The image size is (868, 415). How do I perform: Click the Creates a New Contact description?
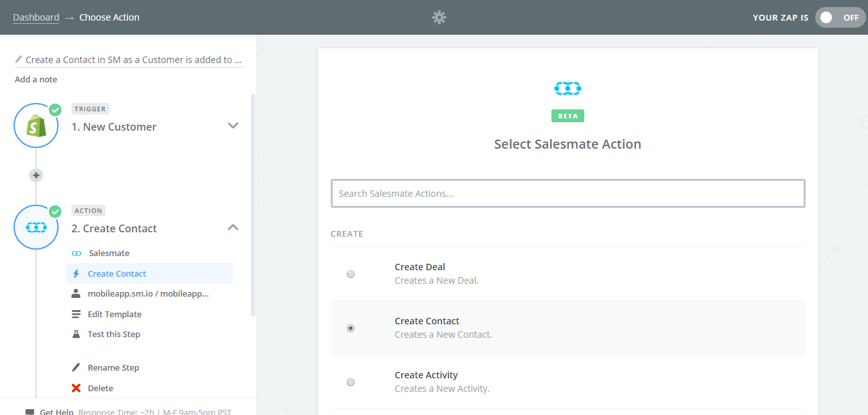(x=443, y=335)
